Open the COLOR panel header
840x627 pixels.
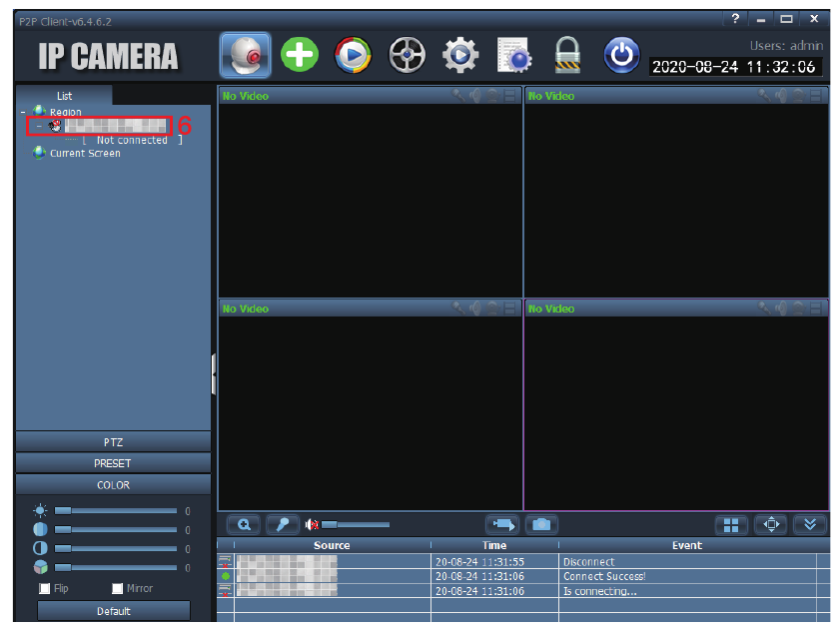pyautogui.click(x=113, y=485)
